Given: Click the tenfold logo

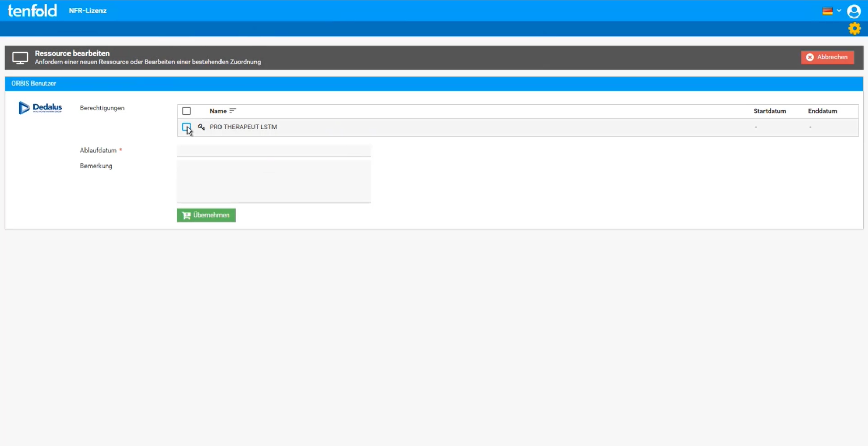Looking at the screenshot, I should [x=32, y=11].
